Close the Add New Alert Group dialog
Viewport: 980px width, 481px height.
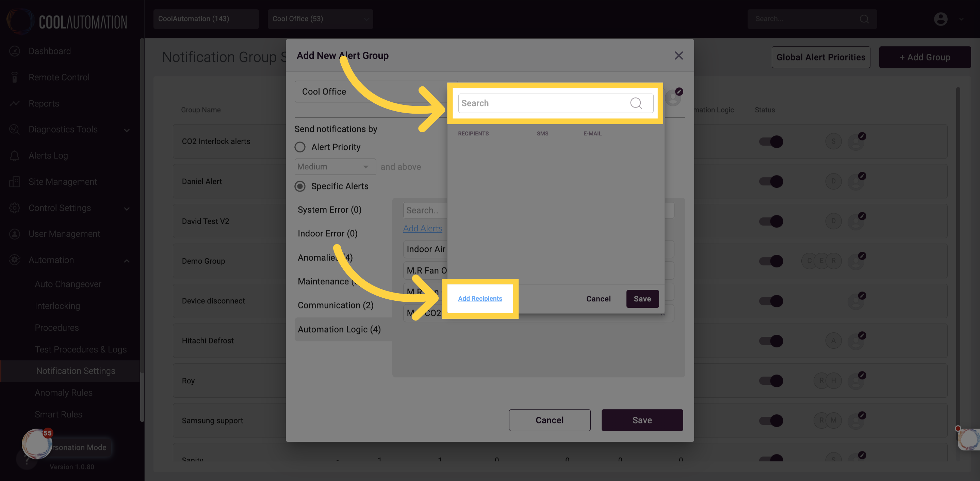679,55
